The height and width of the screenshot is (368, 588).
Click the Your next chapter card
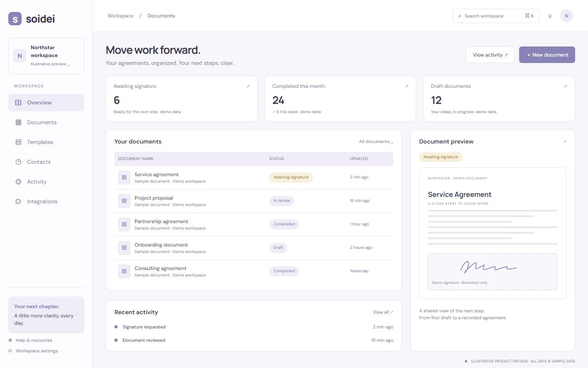(x=46, y=315)
